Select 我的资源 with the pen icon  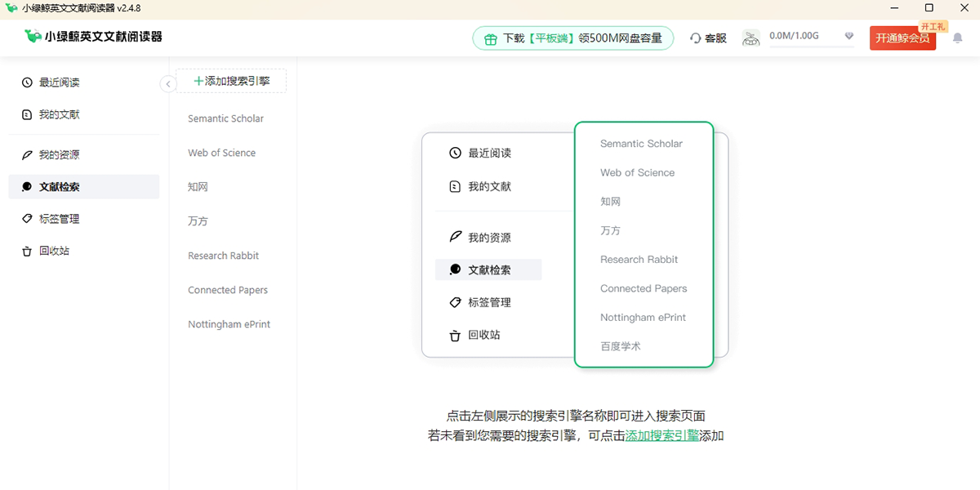pos(28,154)
